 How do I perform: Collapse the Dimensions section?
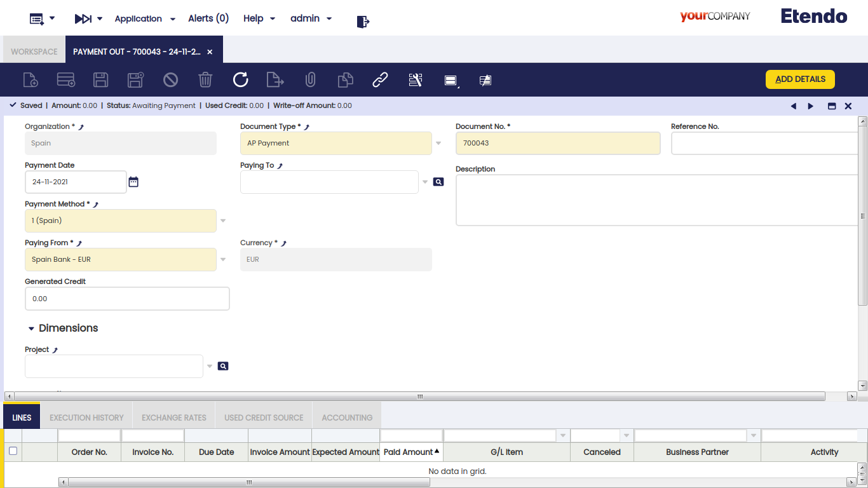(x=31, y=329)
